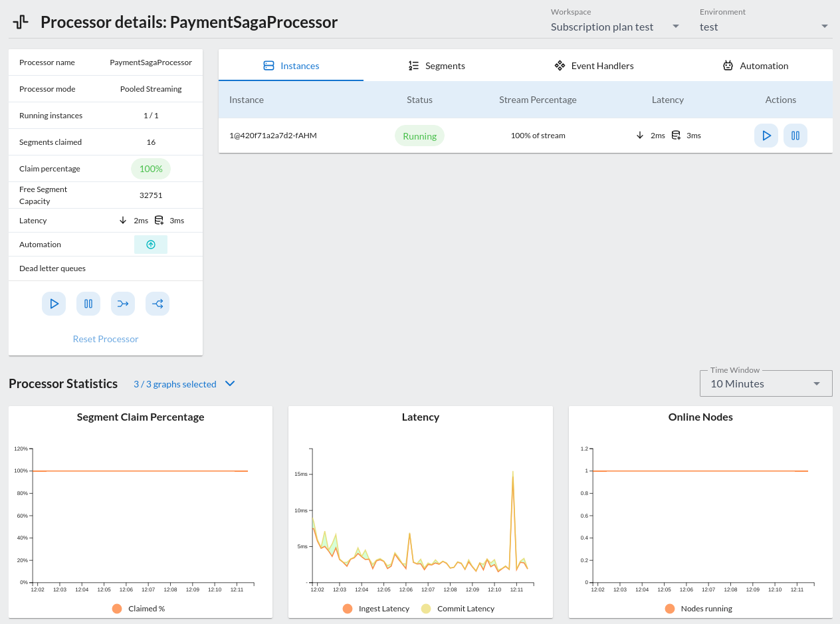Expand the 3 / 3 graphs selected chooser

(x=184, y=384)
